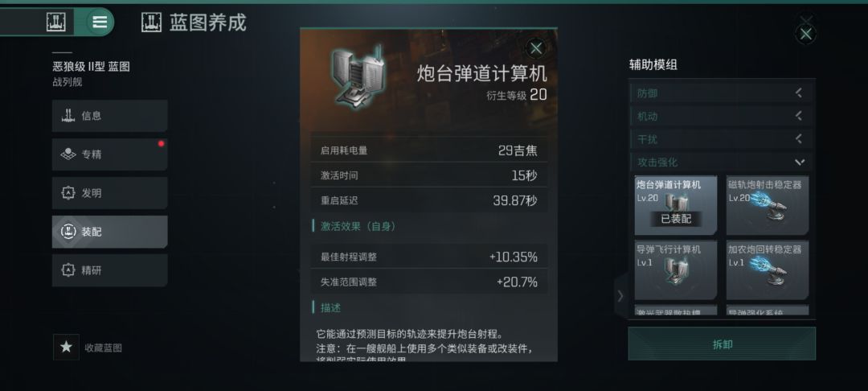The height and width of the screenshot is (391, 868).
Task: Expand the 防御 module category
Action: tap(721, 93)
